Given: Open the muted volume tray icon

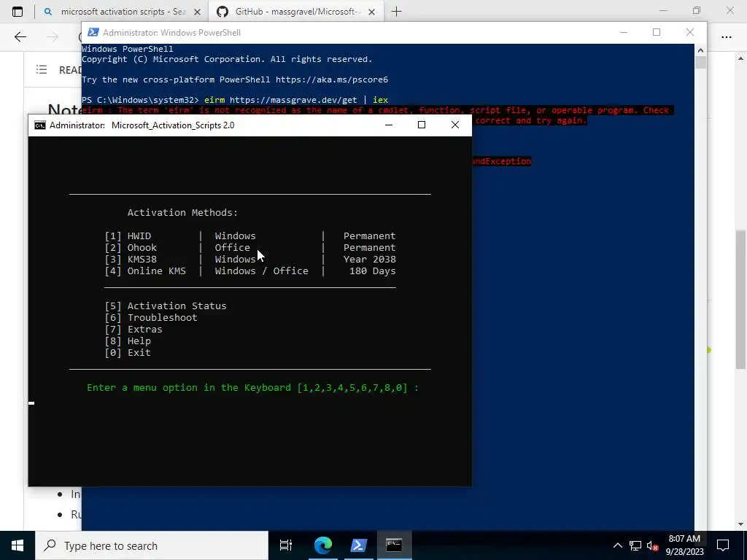Looking at the screenshot, I should (x=652, y=545).
